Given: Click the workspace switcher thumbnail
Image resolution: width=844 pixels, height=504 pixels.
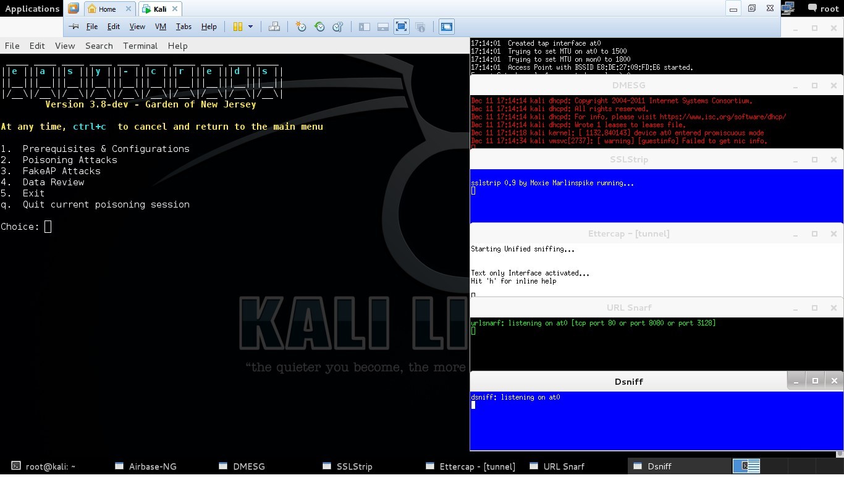Looking at the screenshot, I should click(746, 466).
